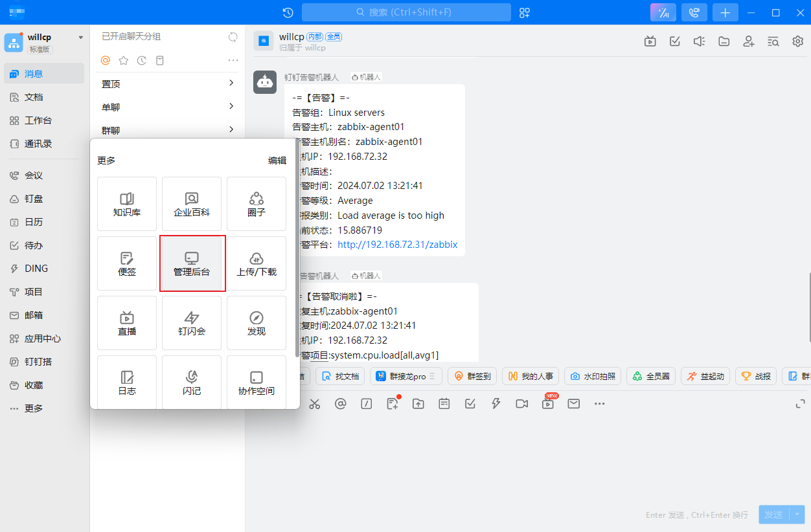Open 日历 in the left sidebar
811x532 pixels.
(44, 222)
